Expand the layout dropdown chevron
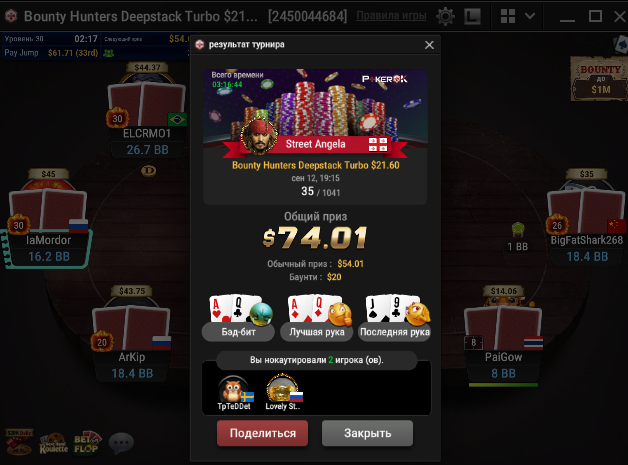The height and width of the screenshot is (465, 628). point(530,16)
